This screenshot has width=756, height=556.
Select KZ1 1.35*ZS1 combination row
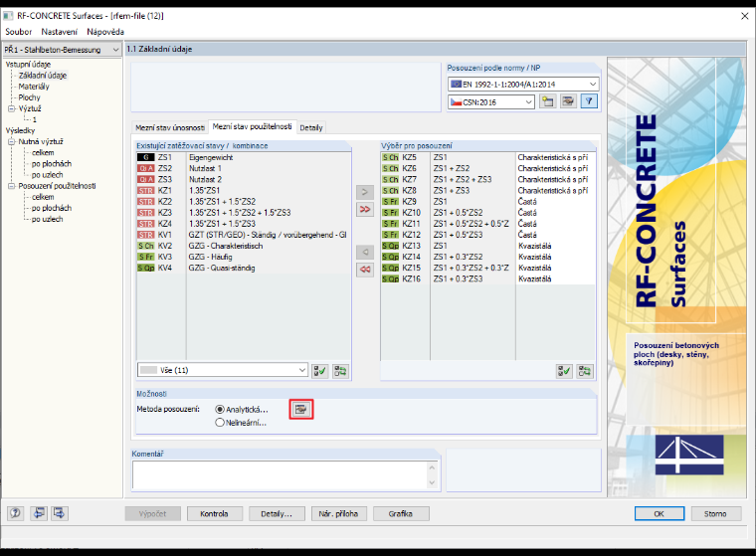(x=243, y=191)
